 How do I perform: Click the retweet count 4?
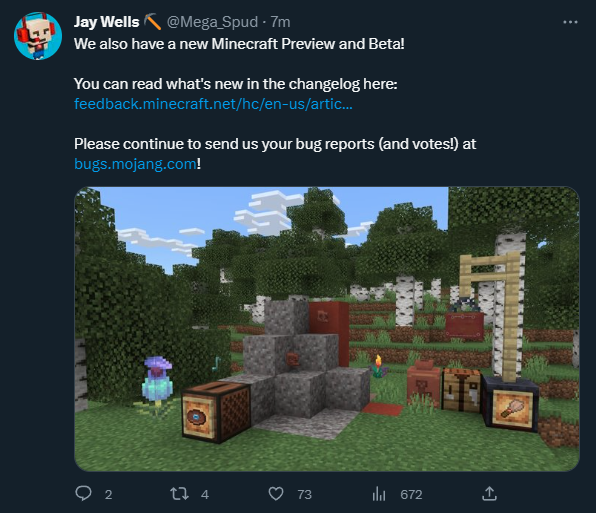pos(205,494)
